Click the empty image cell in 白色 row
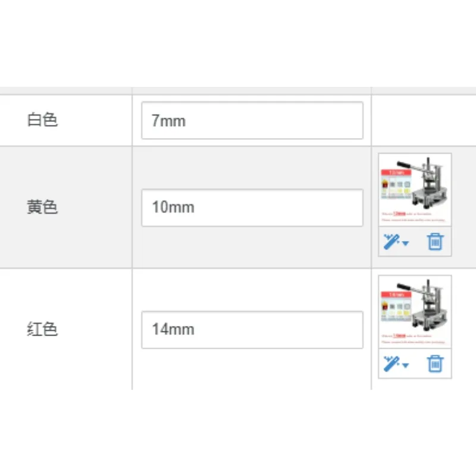 pyautogui.click(x=424, y=121)
